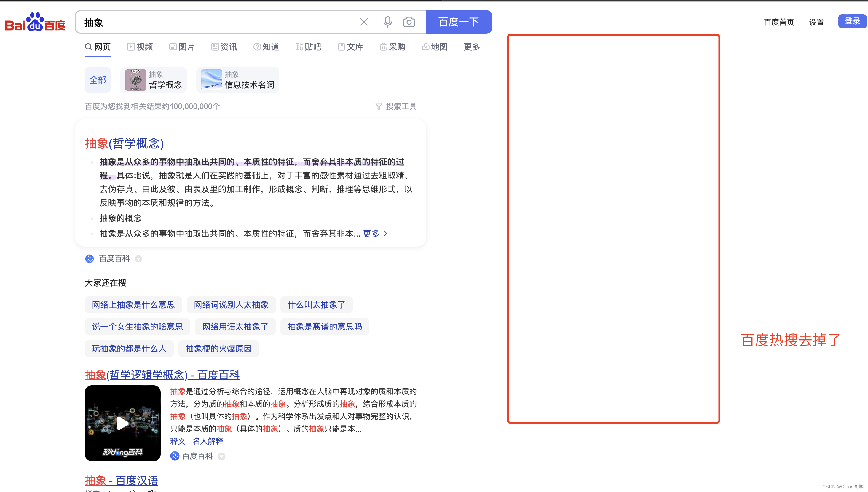868x492 pixels.
Task: Click the Baidu logo
Action: pyautogui.click(x=35, y=22)
